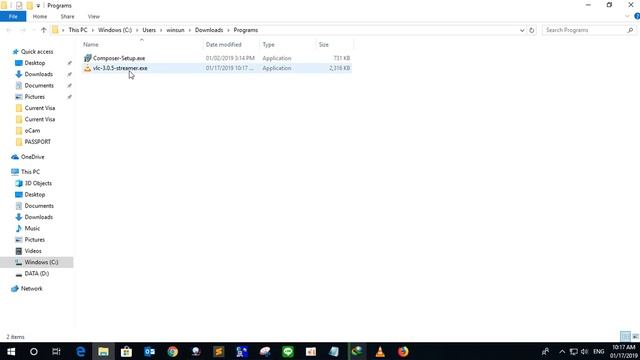Click New Folder icon in title bar

29,6
